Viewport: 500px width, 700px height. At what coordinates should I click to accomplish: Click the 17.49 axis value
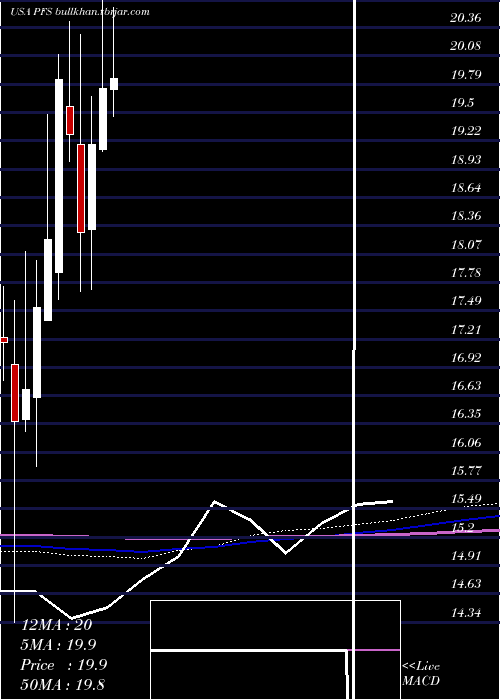[466, 300]
